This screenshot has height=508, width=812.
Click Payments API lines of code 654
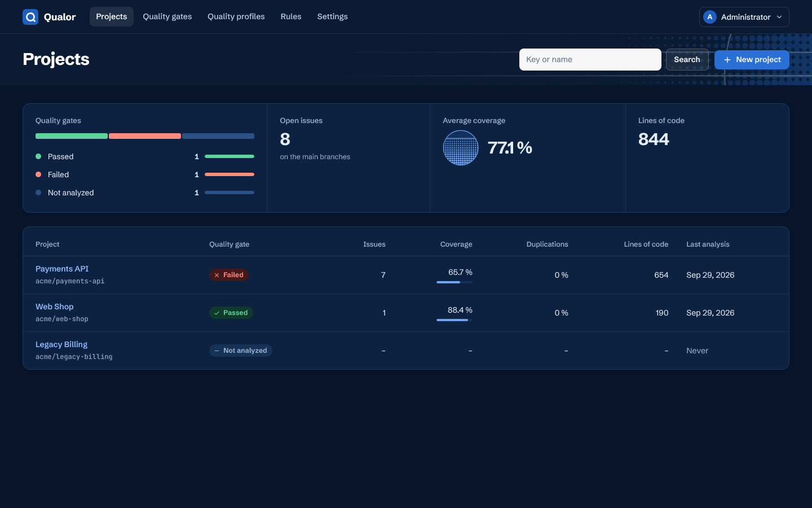pyautogui.click(x=661, y=275)
